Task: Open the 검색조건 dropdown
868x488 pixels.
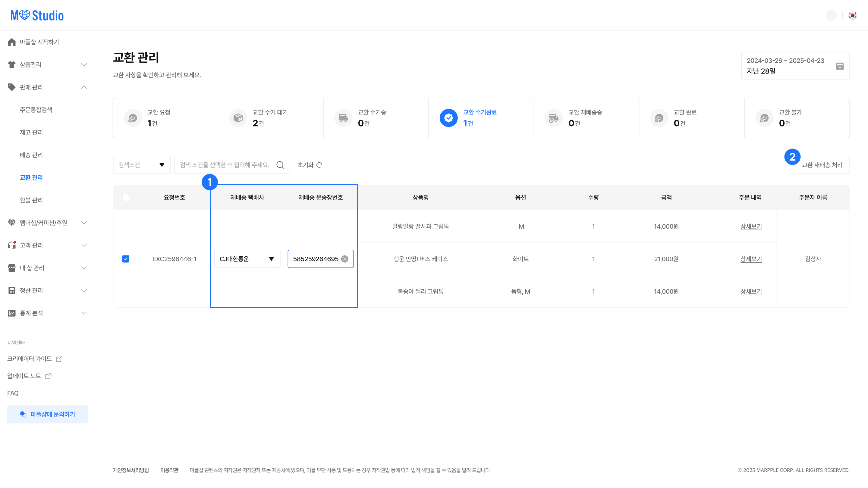Action: pos(142,165)
